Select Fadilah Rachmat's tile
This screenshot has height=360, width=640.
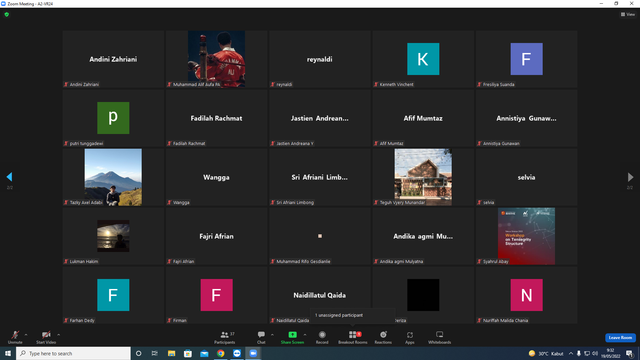216,118
